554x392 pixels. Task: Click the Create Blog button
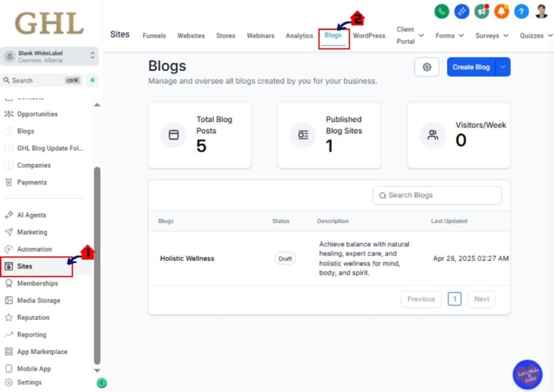pyautogui.click(x=472, y=67)
